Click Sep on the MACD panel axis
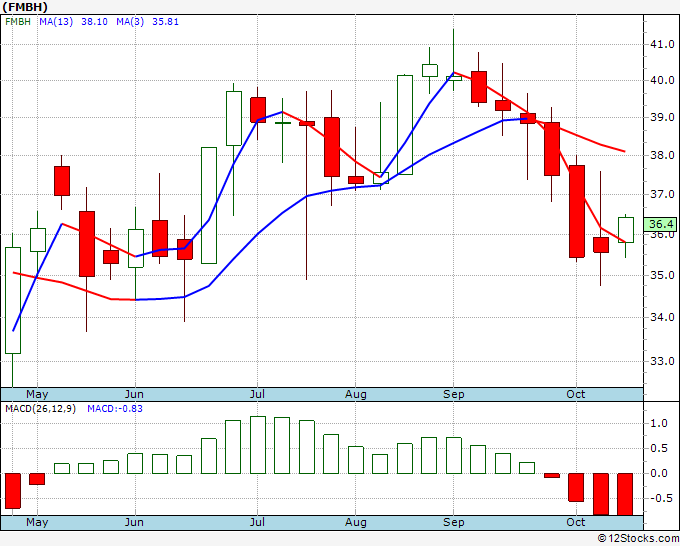Screen dimensions: 680x546 coord(454,522)
